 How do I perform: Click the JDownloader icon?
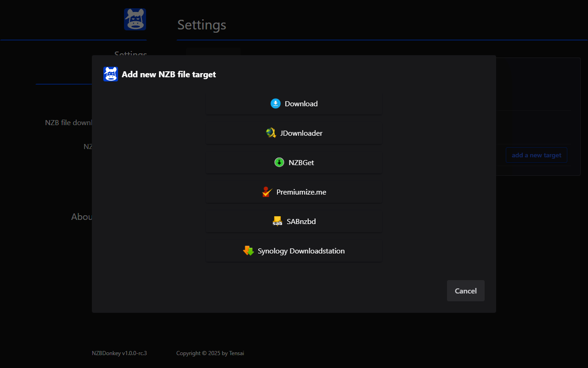point(271,133)
